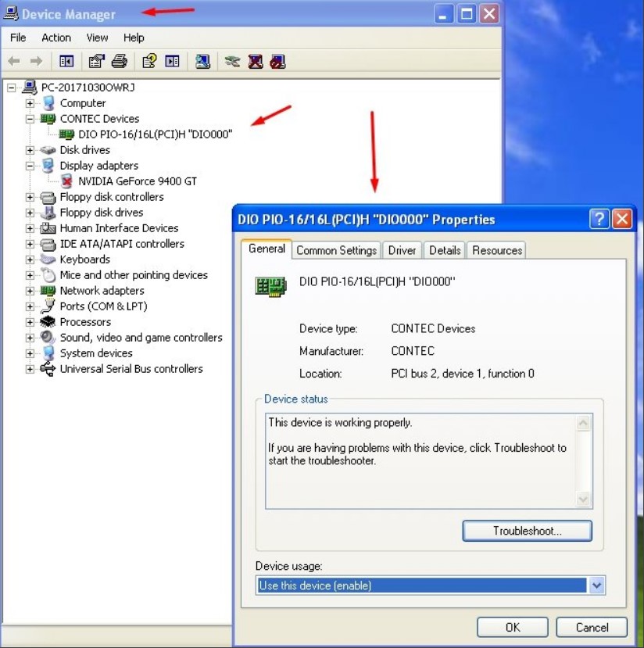Collapse the CONTEC Devices node
This screenshot has height=648, width=644.
(30, 119)
